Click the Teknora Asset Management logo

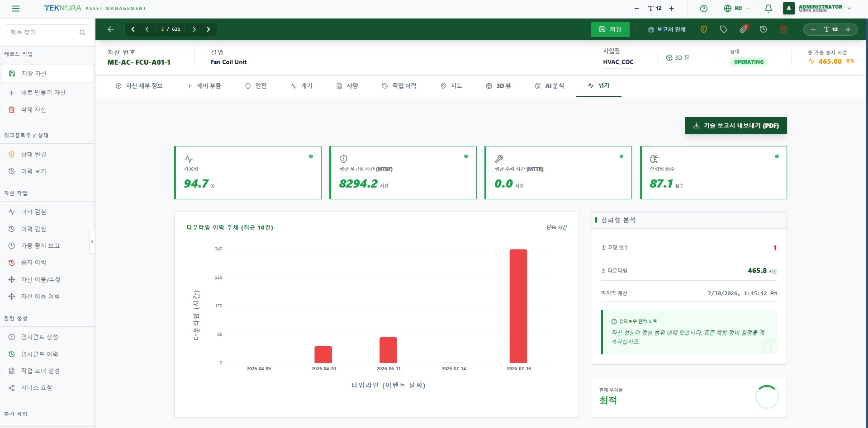95,8
